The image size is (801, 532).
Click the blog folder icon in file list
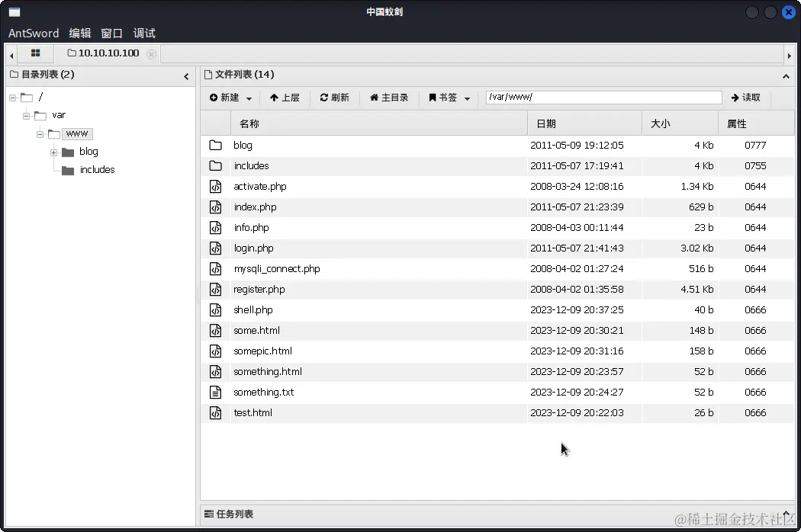(x=216, y=145)
